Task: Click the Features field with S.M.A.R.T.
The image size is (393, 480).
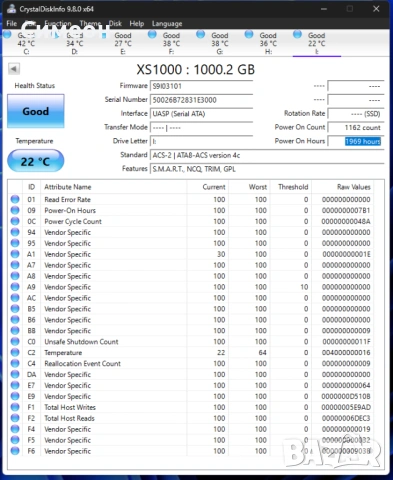Action: pyautogui.click(x=267, y=169)
